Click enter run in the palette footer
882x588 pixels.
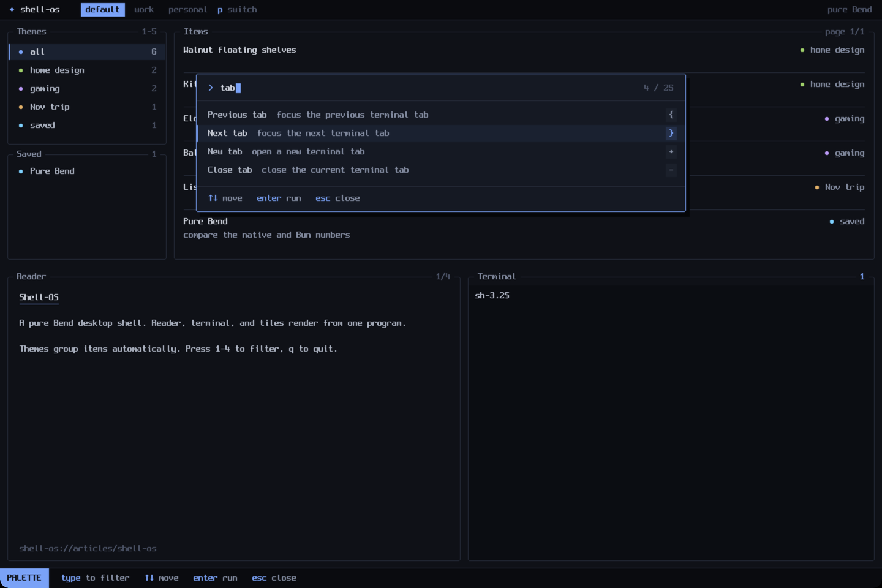279,198
